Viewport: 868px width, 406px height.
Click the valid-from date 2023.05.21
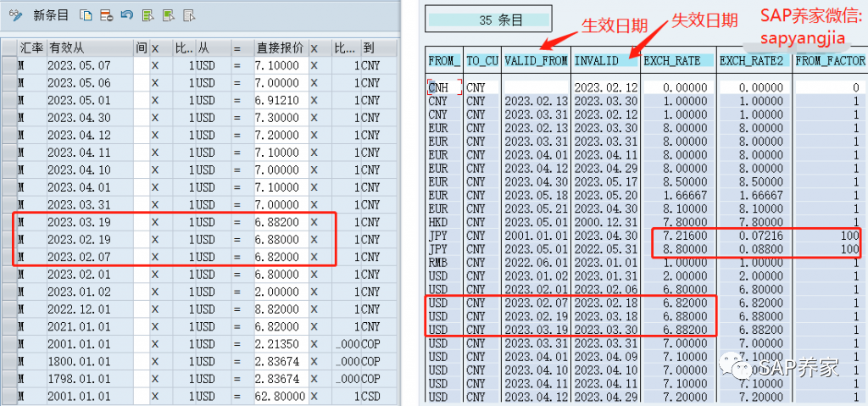(536, 209)
